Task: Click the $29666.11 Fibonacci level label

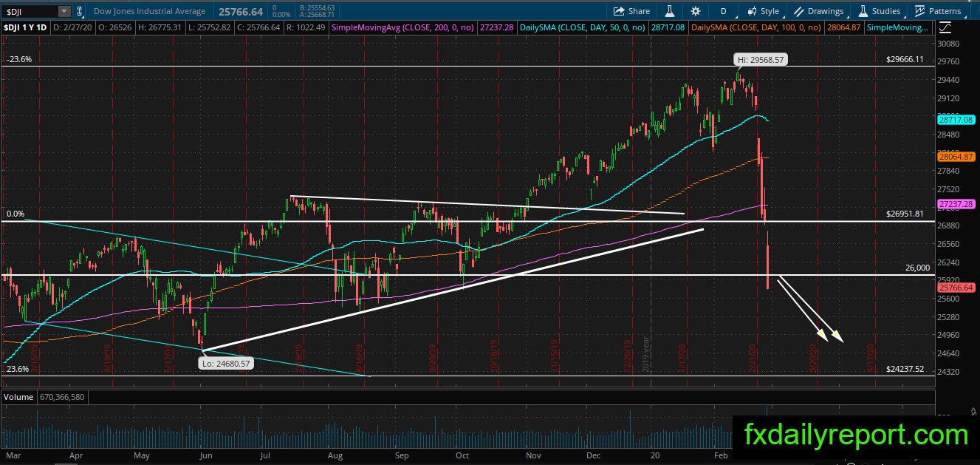Action: tap(905, 59)
